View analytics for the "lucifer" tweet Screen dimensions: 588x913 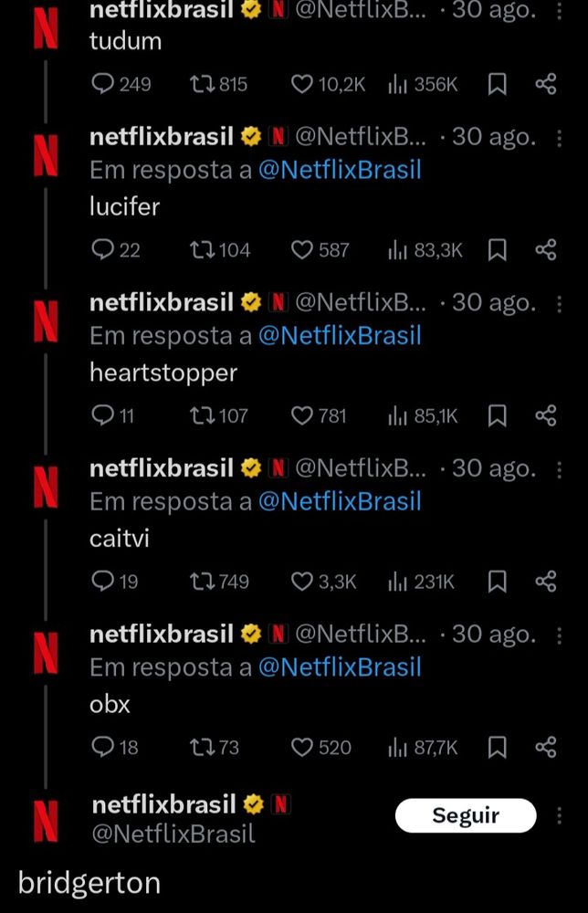425,250
